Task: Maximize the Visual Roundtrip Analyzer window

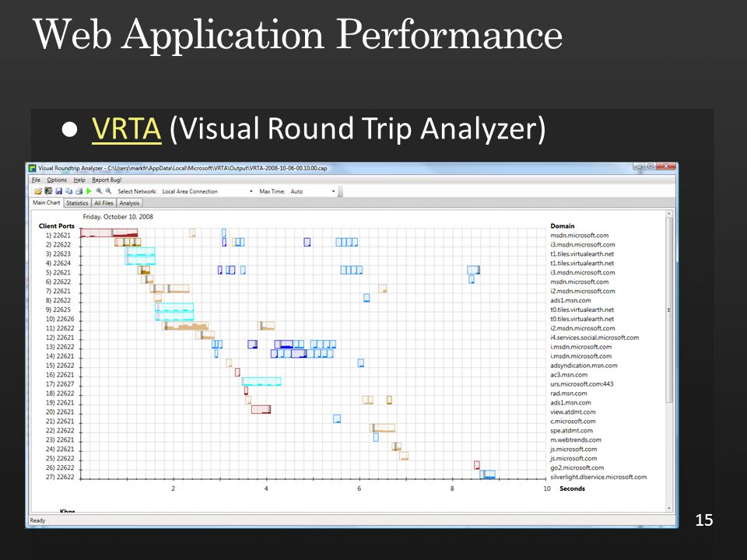Action: click(x=651, y=166)
